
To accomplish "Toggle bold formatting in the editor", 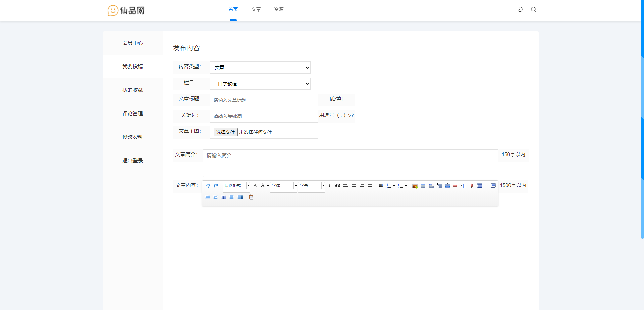I will point(255,186).
